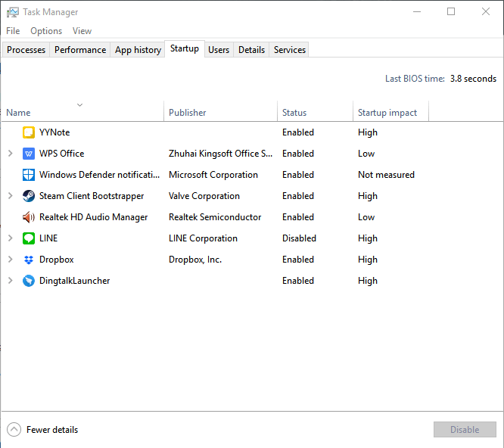The width and height of the screenshot is (504, 448).
Task: Sort by the Startup impact column header
Action: [390, 111]
